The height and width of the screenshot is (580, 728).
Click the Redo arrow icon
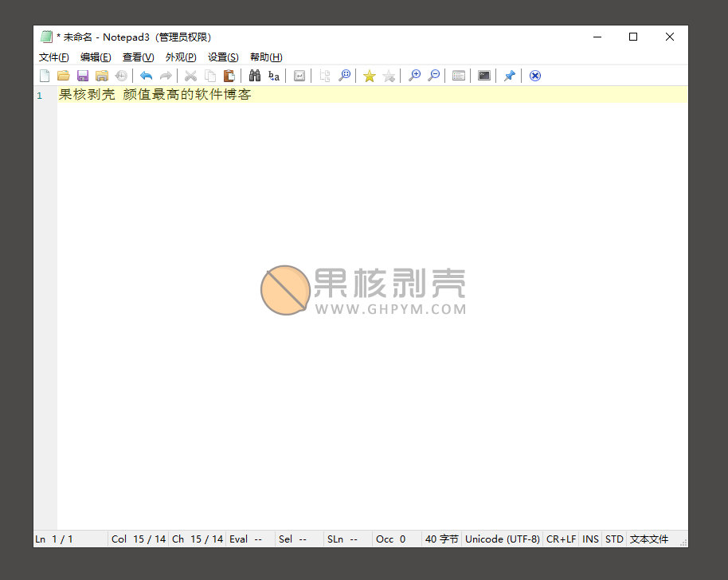(x=166, y=76)
